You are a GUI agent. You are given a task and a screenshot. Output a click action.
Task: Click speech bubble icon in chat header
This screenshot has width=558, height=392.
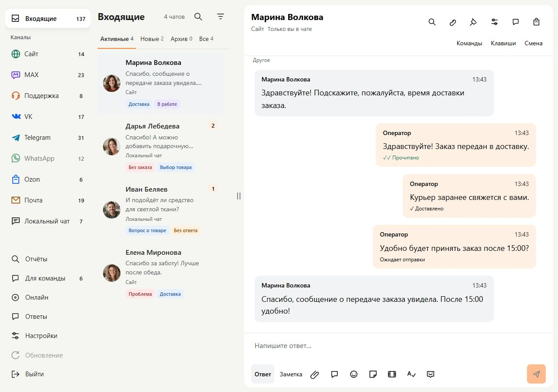coord(516,22)
